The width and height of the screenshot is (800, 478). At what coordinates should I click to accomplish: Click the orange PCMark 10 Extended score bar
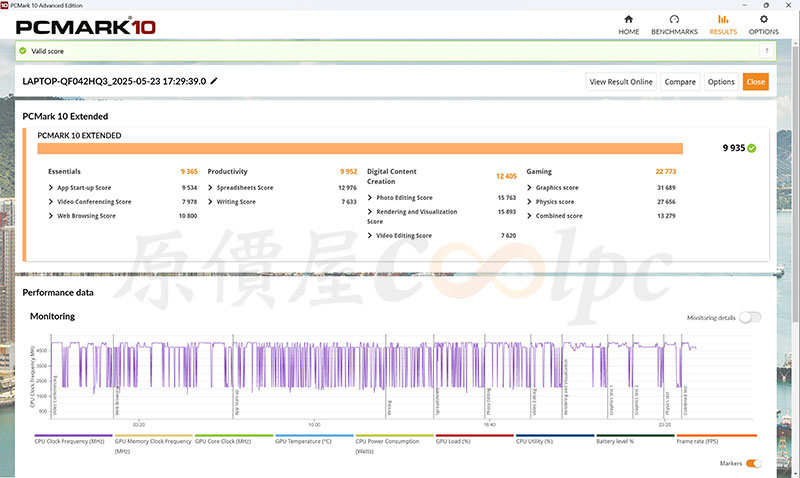point(360,148)
